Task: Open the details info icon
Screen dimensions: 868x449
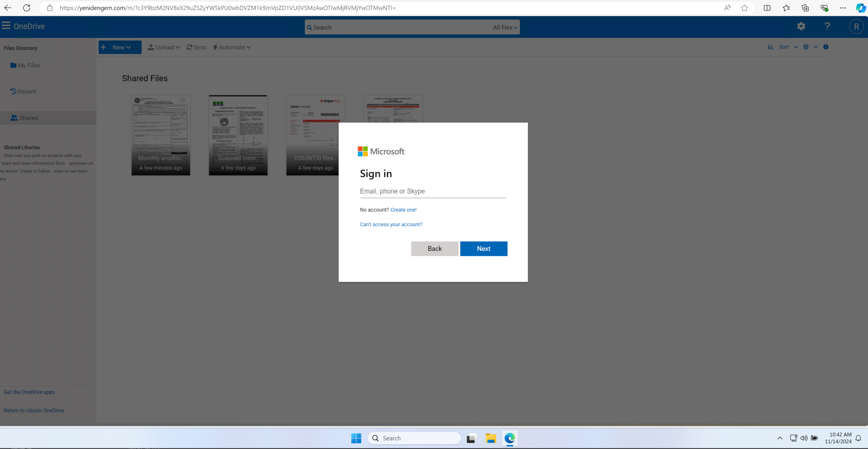Action: (826, 47)
